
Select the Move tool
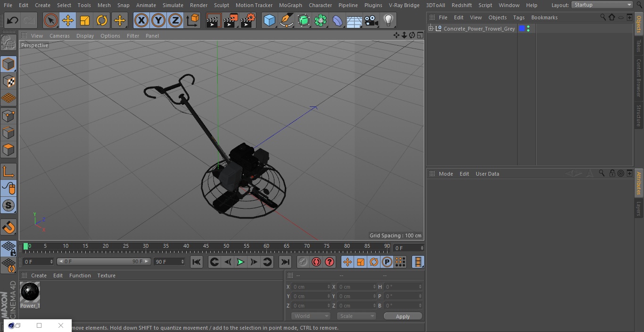(67, 20)
